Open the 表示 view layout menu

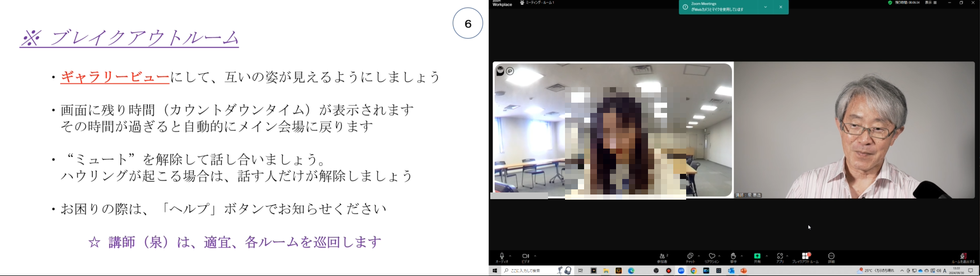pos(931,3)
